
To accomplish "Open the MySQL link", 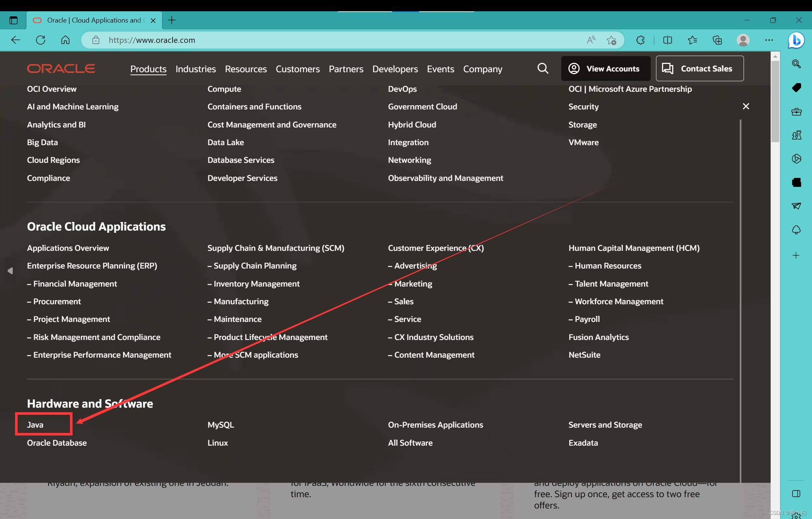I will (x=221, y=425).
